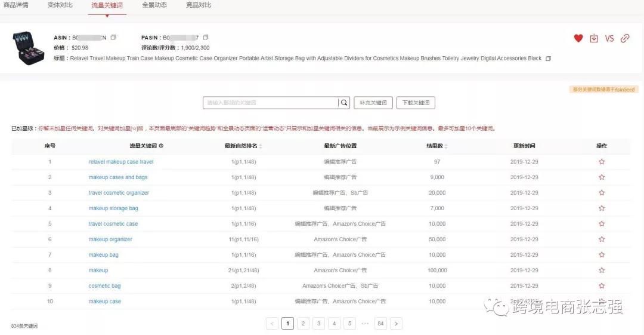This screenshot has height=335, width=644.
Task: Click rank cell 11(p1,11/16)
Action: [243, 239]
